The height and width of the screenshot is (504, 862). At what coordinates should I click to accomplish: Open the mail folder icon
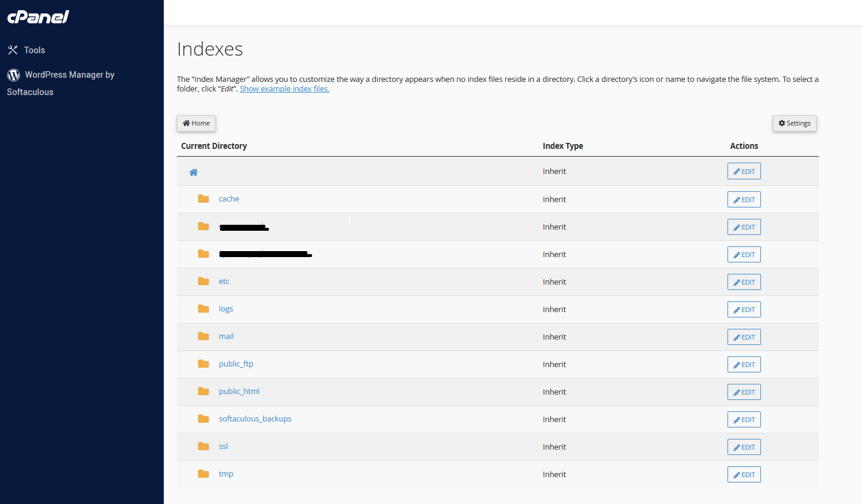pos(203,336)
